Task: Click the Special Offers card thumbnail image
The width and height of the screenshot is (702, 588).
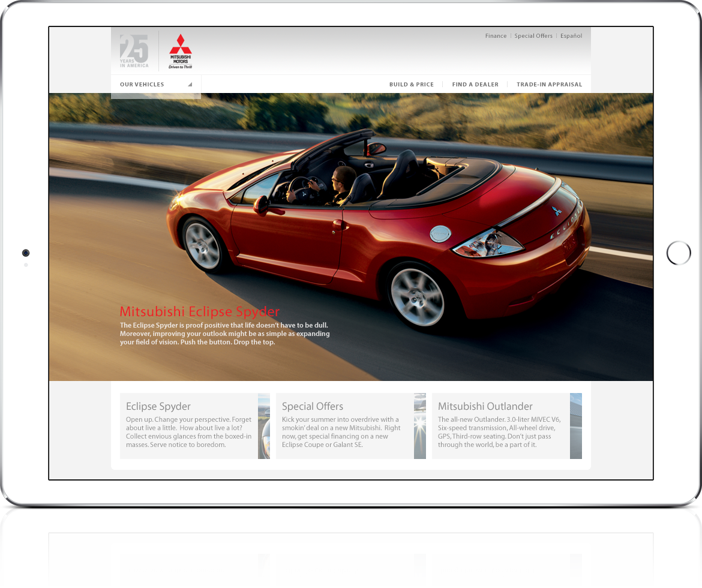Action: tap(420, 426)
